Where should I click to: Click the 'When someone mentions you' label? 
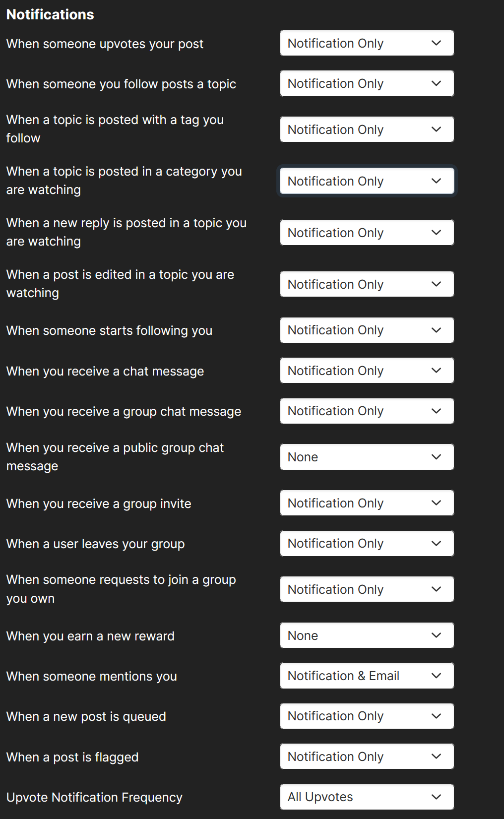(x=92, y=676)
